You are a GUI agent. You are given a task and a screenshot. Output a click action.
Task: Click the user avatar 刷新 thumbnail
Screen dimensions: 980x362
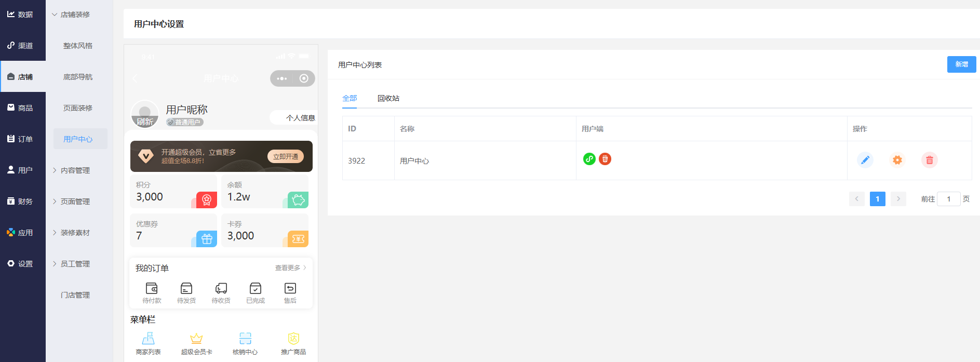(x=145, y=114)
